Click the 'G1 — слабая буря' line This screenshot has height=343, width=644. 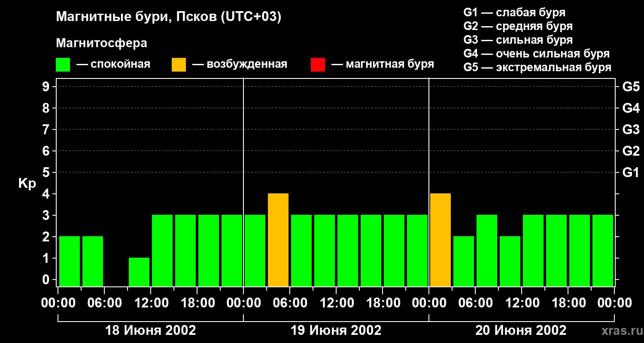514,12
